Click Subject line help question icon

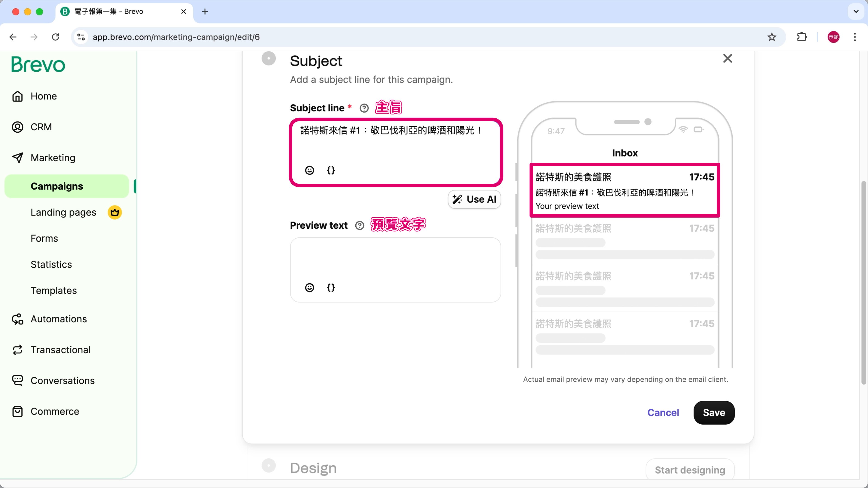364,108
